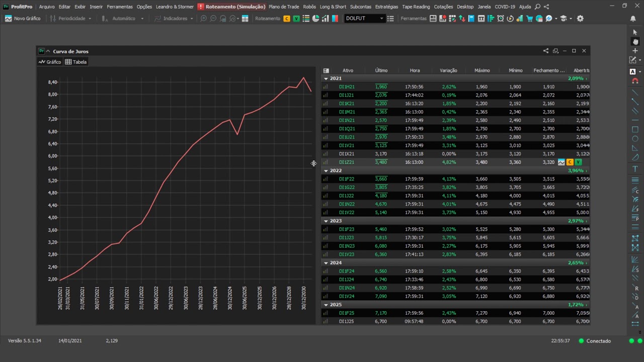
Task: Click the list icon right of DOLFUT box
Action: pyautogui.click(x=390, y=18)
